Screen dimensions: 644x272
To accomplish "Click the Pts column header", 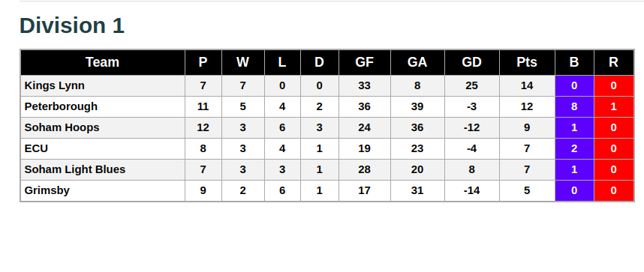I will click(527, 62).
